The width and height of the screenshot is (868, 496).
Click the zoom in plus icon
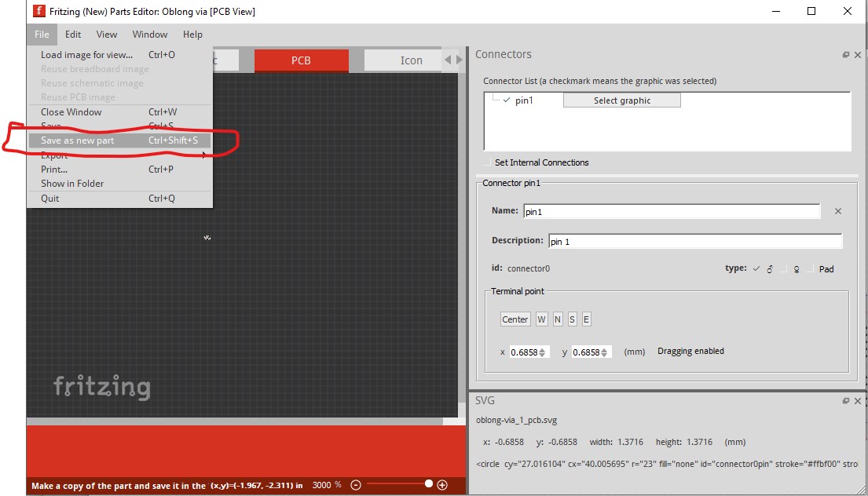tap(442, 485)
